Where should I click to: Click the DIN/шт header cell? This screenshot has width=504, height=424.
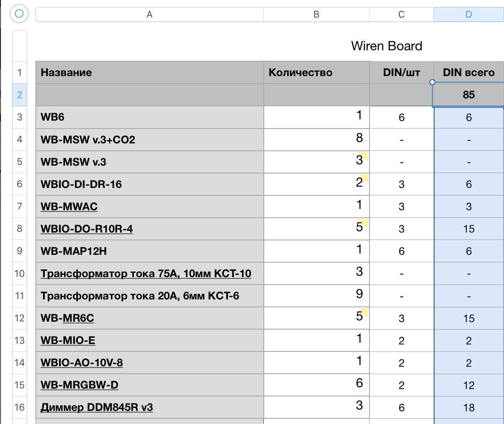[402, 73]
